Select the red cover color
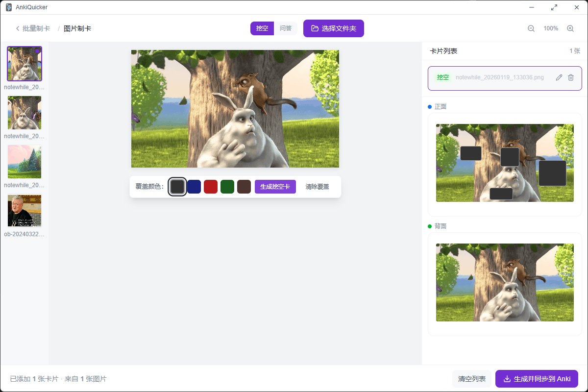 click(x=211, y=187)
